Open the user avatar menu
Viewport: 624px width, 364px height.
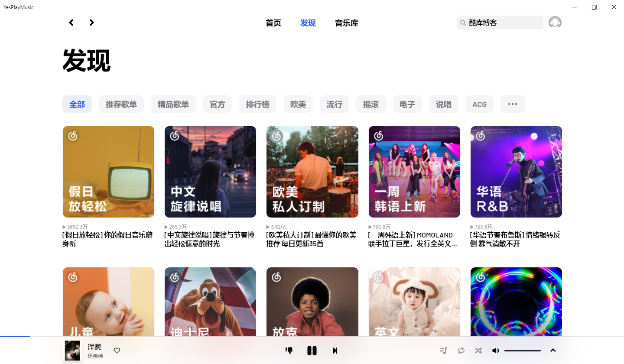pyautogui.click(x=555, y=23)
